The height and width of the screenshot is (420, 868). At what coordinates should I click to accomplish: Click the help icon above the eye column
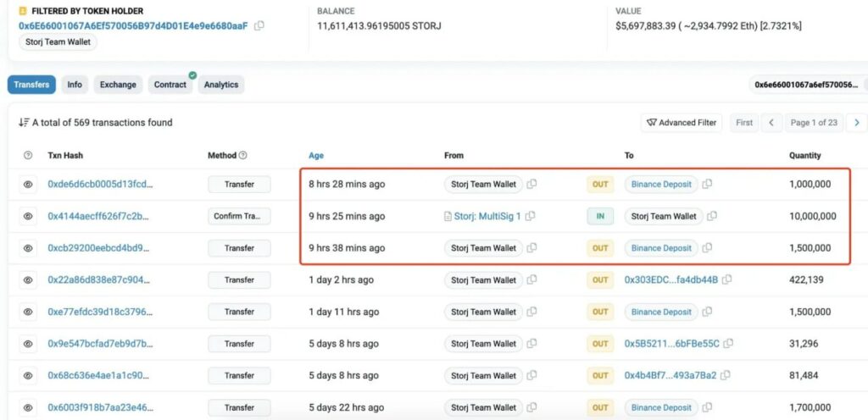(x=28, y=156)
